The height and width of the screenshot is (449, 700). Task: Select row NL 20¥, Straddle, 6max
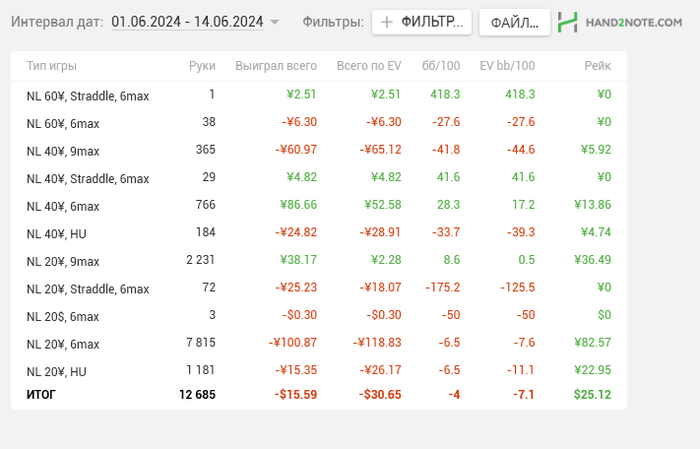point(319,288)
